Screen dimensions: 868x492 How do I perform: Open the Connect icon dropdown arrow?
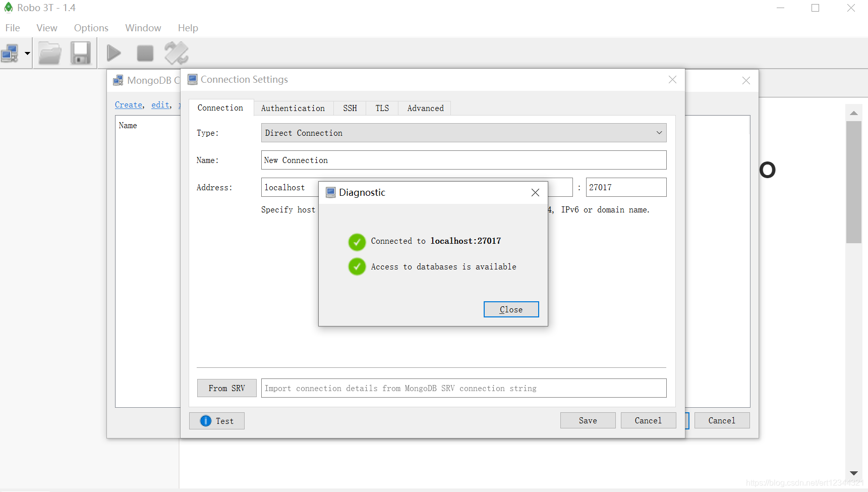click(x=27, y=53)
